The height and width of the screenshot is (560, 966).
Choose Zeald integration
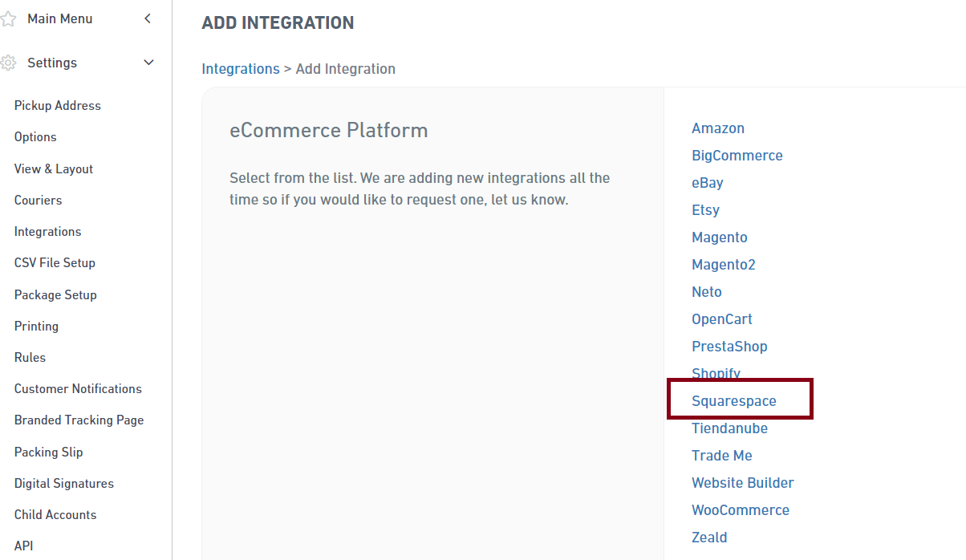(x=709, y=538)
